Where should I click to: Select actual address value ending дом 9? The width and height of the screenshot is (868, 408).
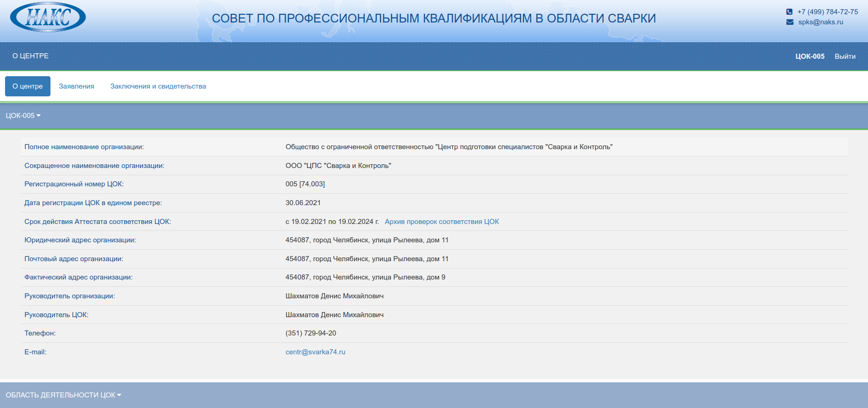[x=365, y=277]
